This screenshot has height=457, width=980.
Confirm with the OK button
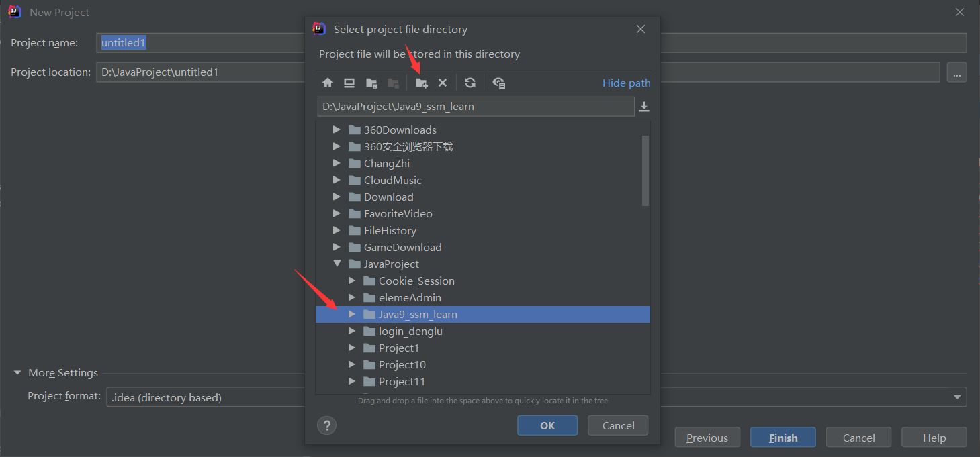tap(547, 425)
